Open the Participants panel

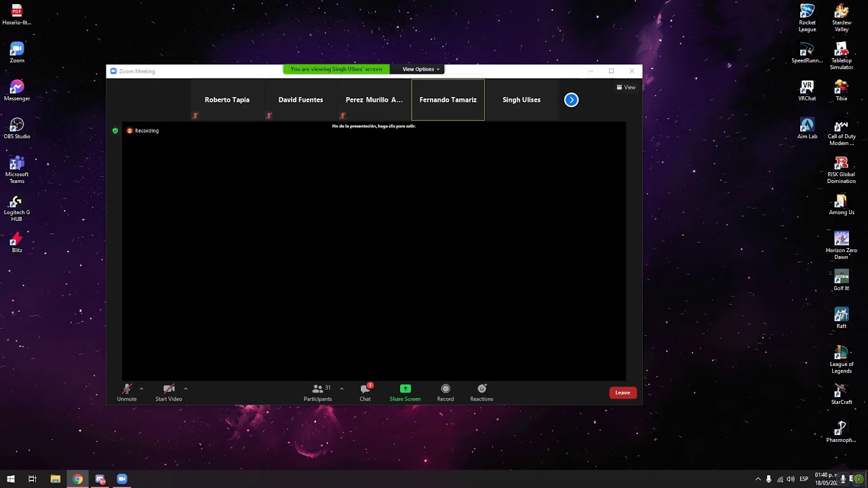(x=318, y=392)
